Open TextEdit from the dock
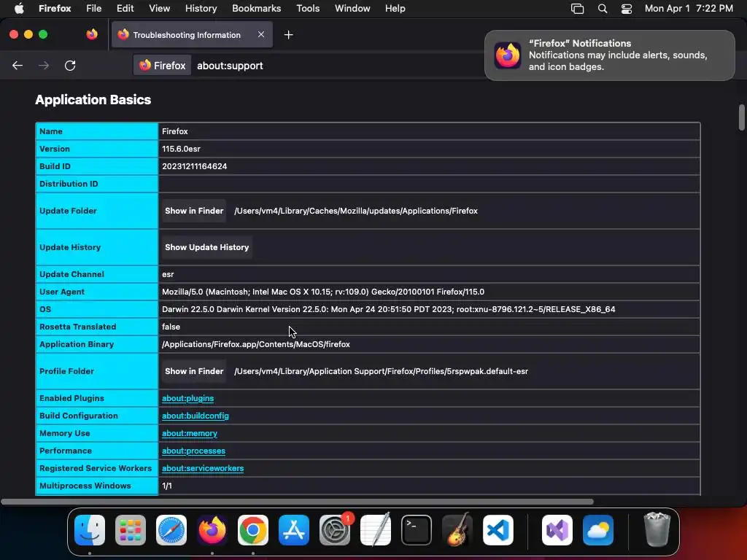 (376, 530)
